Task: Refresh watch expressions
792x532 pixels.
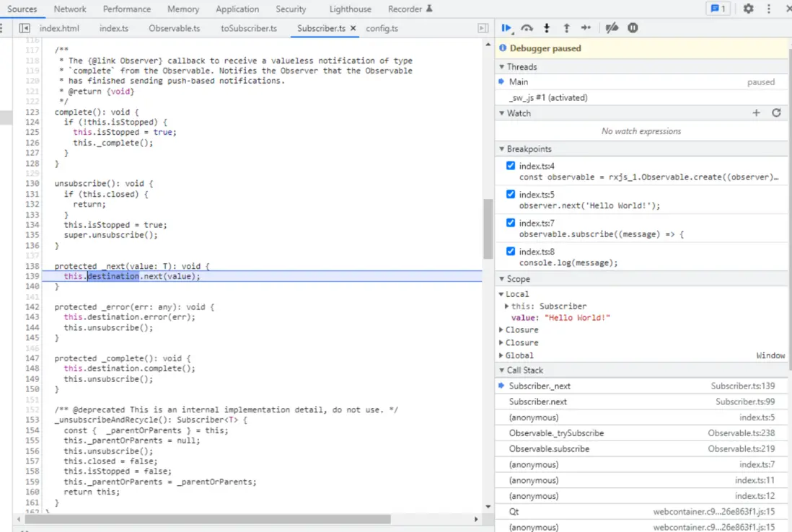Action: [x=776, y=113]
